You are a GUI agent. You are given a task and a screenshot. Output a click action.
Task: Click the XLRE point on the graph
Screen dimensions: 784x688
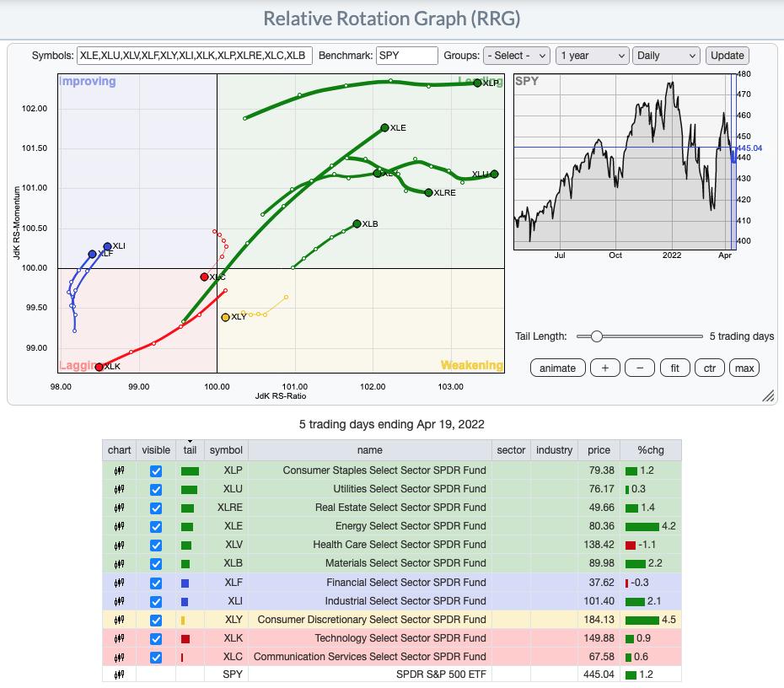click(428, 192)
